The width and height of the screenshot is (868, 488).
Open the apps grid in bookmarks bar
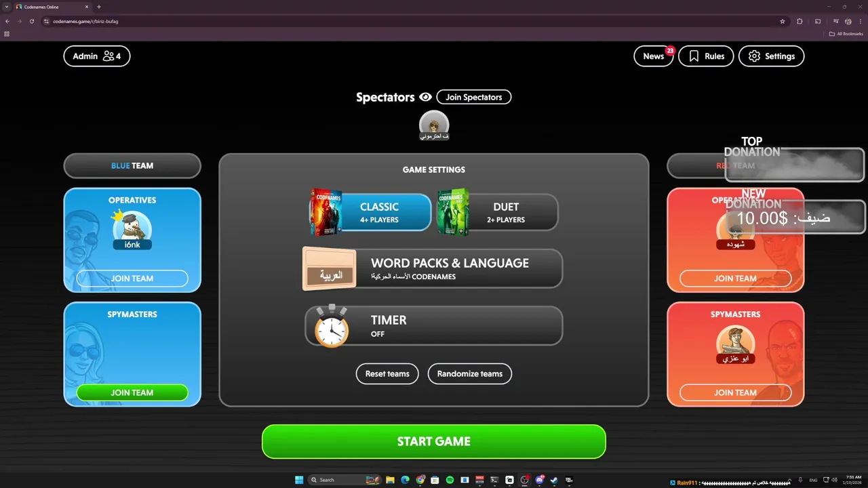[x=7, y=33]
